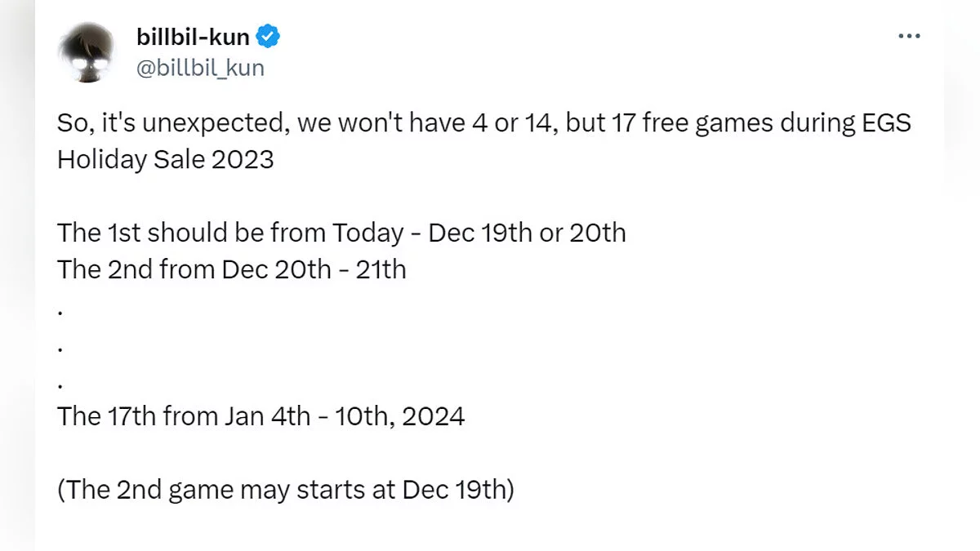Open billbil-kun's profile picture
Image resolution: width=980 pixels, height=551 pixels.
[85, 52]
